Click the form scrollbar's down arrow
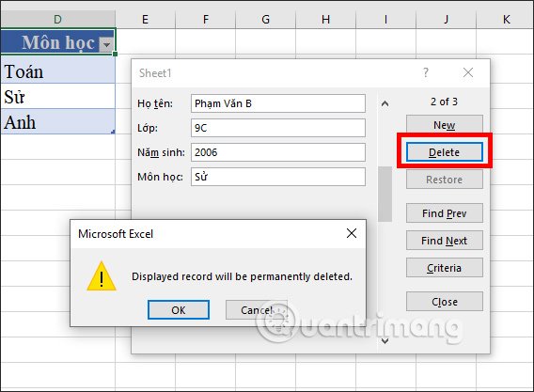Viewport: 534px width, 392px height. (385, 341)
